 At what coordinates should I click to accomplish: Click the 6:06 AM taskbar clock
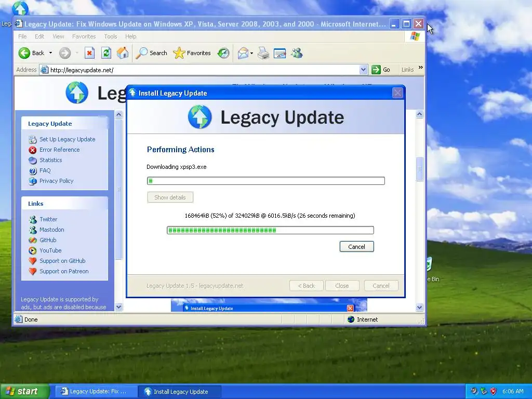point(513,391)
